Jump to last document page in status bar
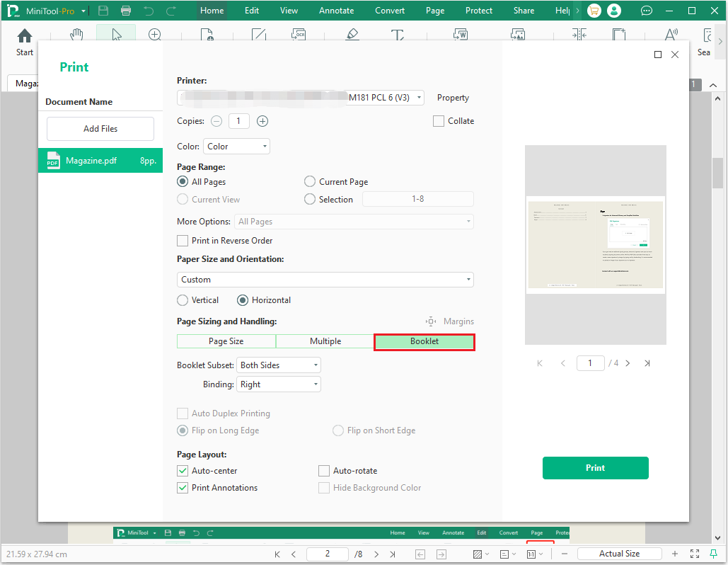Image resolution: width=728 pixels, height=565 pixels. [393, 554]
